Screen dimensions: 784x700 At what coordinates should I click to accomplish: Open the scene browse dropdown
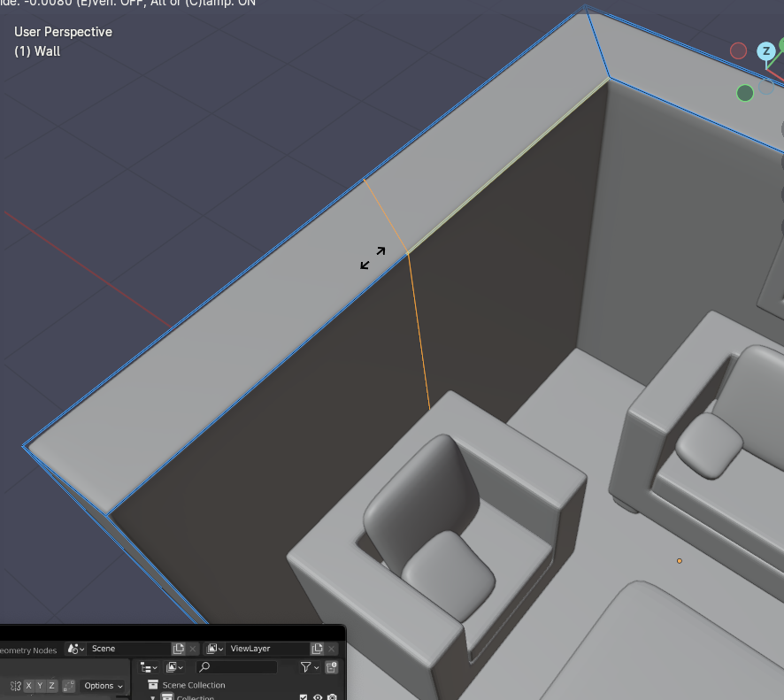pos(75,649)
